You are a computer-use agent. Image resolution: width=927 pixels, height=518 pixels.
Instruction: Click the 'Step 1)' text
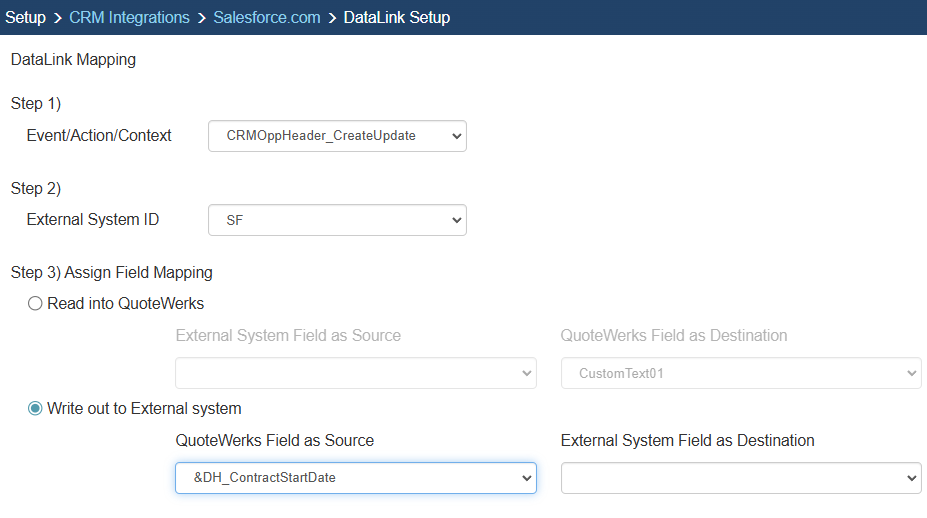pos(36,104)
